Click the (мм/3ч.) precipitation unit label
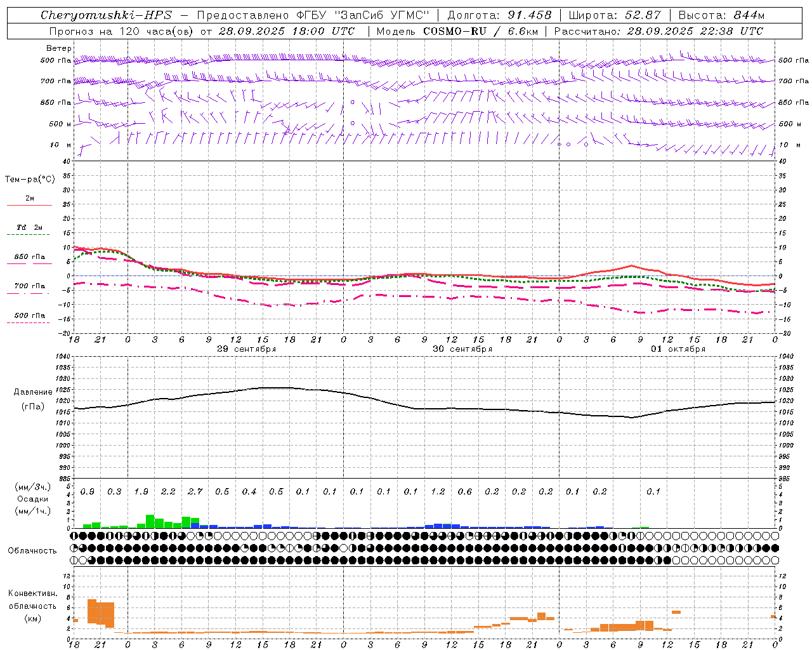The width and height of the screenshot is (812, 650). coord(33,487)
